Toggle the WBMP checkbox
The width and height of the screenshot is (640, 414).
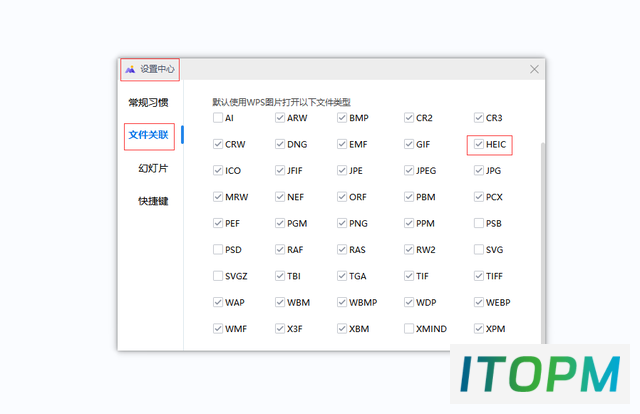342,303
